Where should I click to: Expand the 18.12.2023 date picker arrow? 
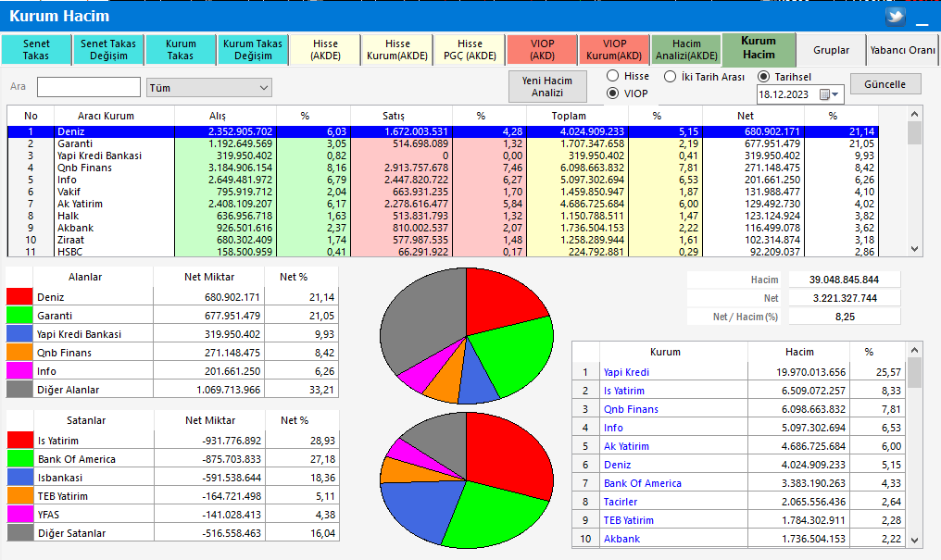tap(835, 94)
